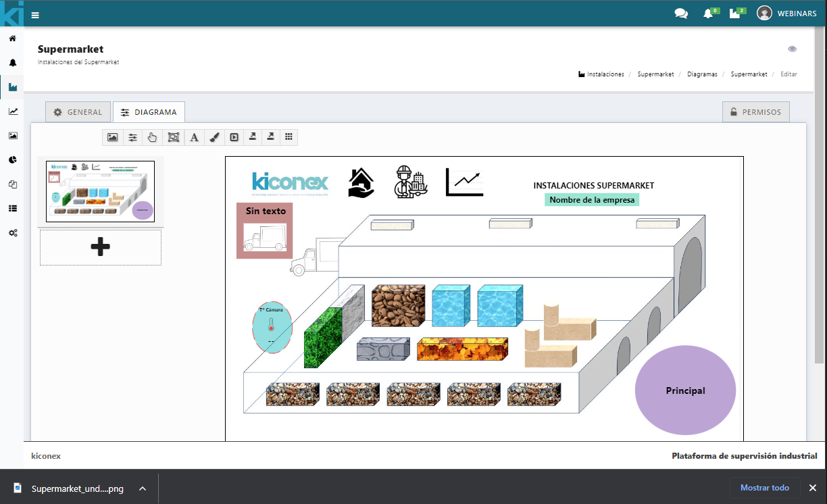
Task: Toggle the hamburger sidebar menu
Action: [x=35, y=15]
